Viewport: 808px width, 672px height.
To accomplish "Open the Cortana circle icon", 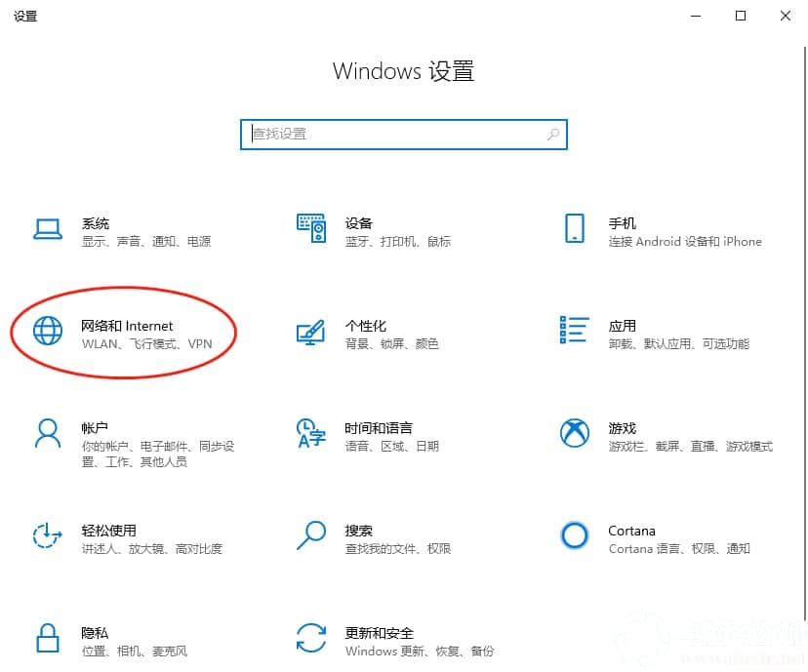I will click(x=575, y=535).
